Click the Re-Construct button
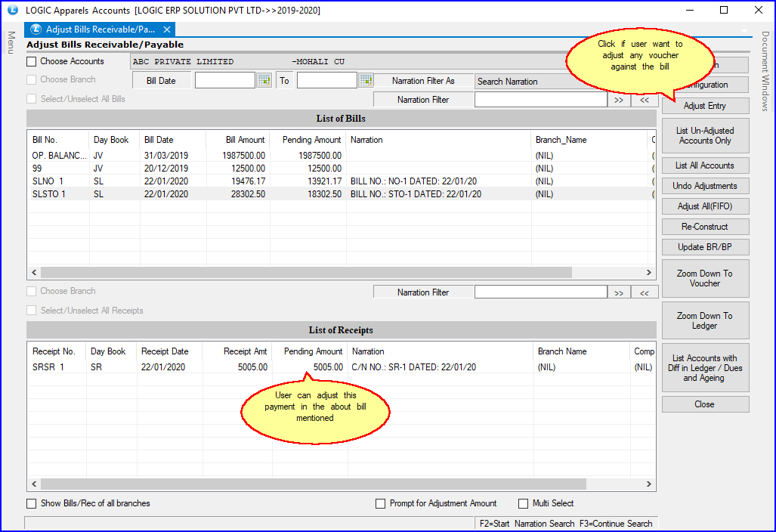 [x=705, y=227]
